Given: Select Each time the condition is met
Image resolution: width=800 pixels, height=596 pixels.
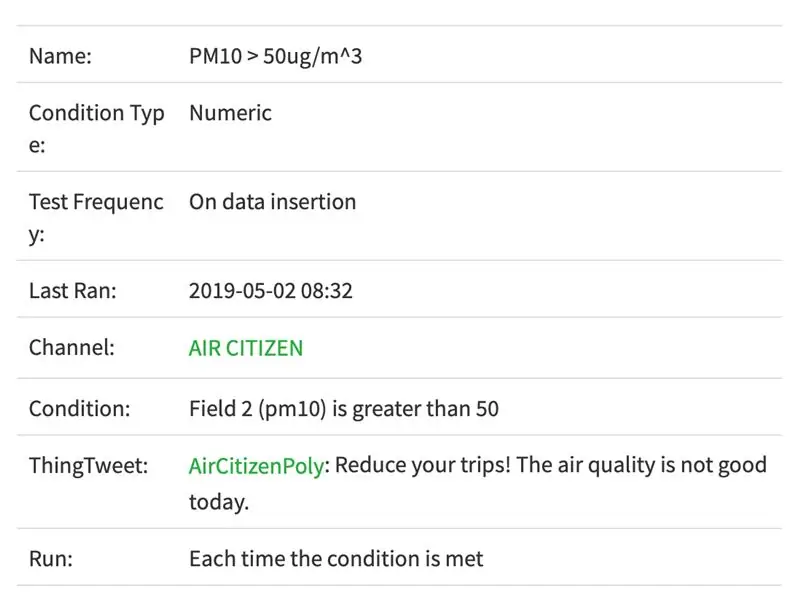Looking at the screenshot, I should (x=336, y=559).
